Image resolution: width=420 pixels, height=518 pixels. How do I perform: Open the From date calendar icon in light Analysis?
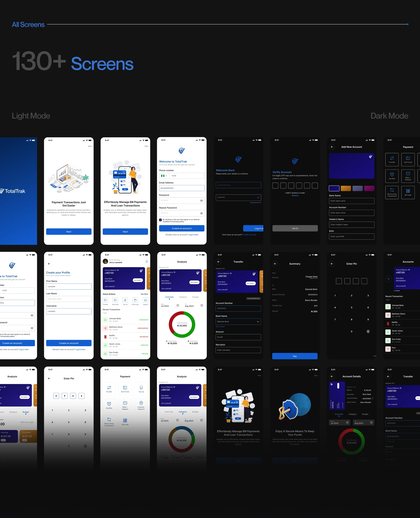[178, 306]
